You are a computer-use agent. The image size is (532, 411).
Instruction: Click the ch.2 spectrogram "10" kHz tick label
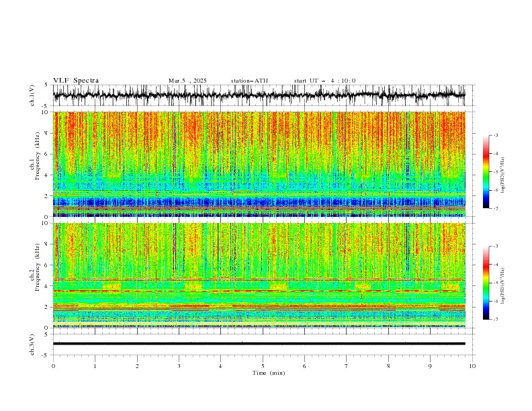[x=45, y=223]
